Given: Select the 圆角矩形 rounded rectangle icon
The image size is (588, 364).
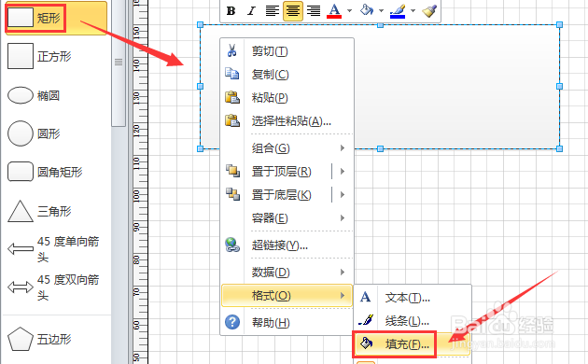Looking at the screenshot, I should pyautogui.click(x=21, y=172).
